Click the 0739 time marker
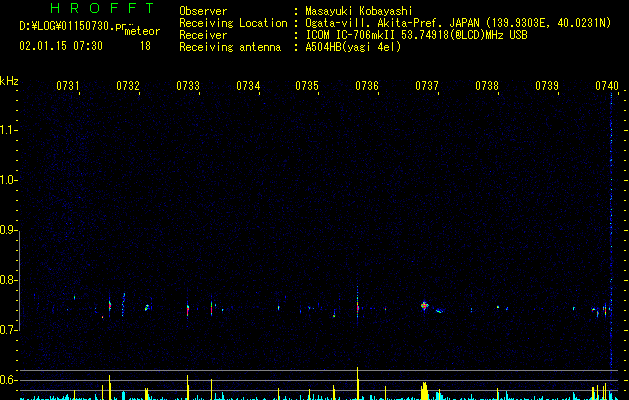629x400 pixels. (x=547, y=85)
